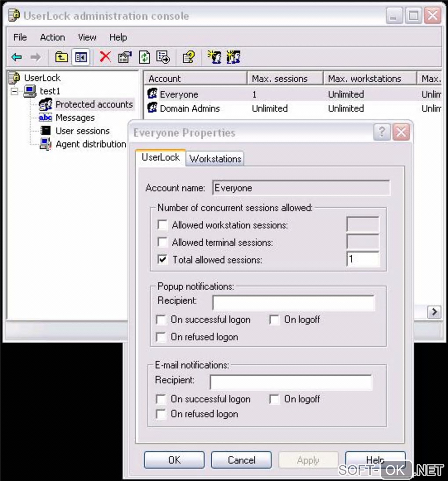
Task: Check e-mail On successful logon
Action: [x=161, y=399]
